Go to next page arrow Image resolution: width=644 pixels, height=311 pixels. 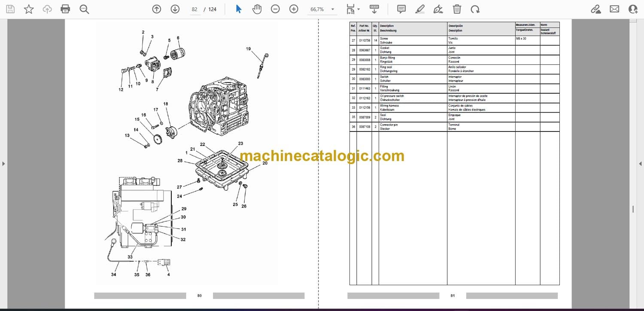coord(175,9)
